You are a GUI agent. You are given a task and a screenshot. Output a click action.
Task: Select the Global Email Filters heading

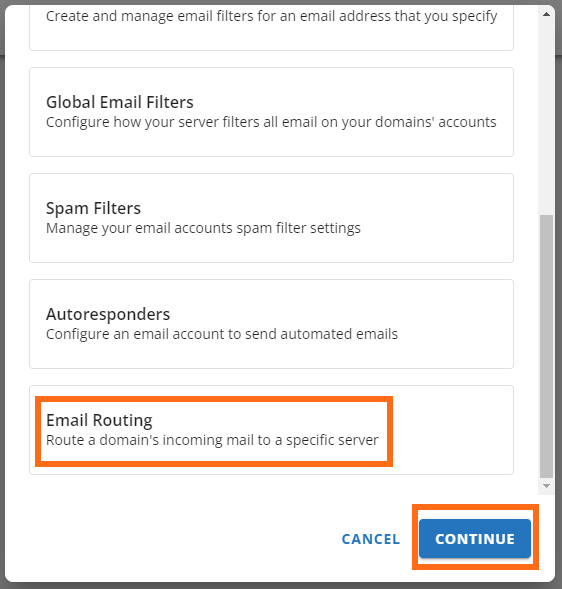pyautogui.click(x=119, y=102)
